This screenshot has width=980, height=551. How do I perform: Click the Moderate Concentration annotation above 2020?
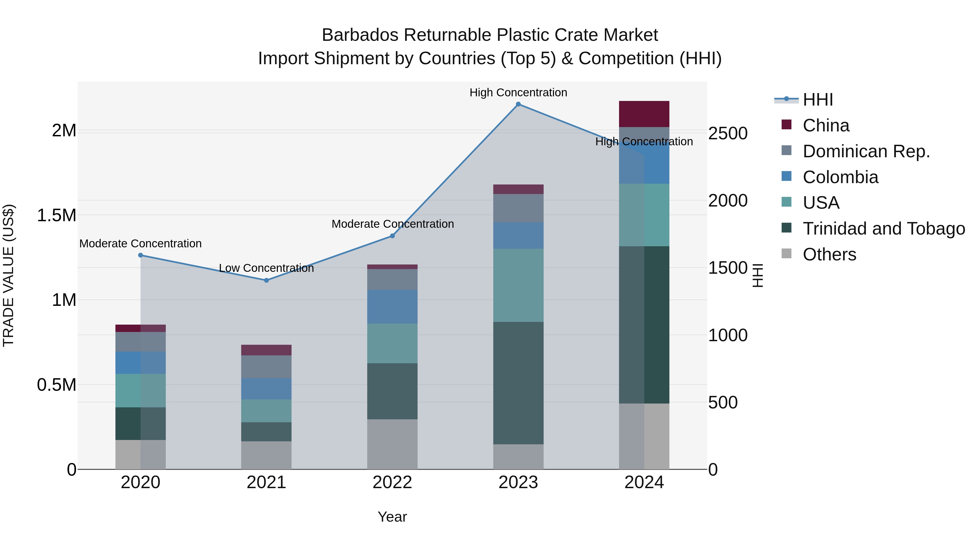[140, 243]
